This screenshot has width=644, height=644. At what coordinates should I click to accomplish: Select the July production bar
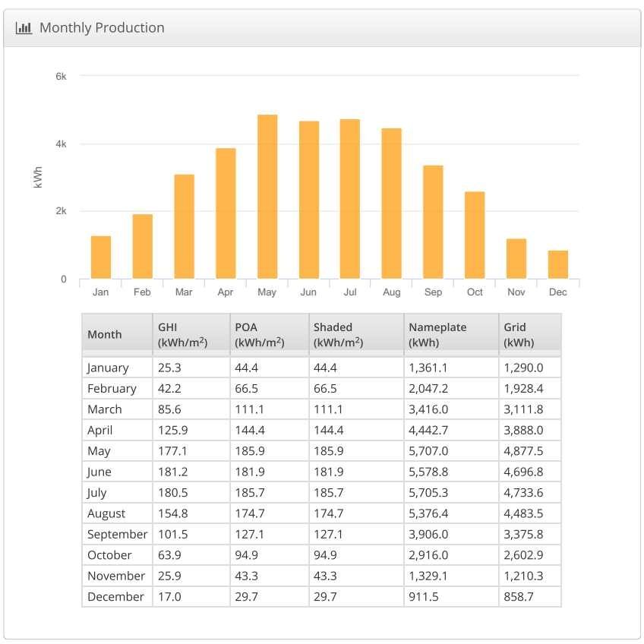pos(350,199)
